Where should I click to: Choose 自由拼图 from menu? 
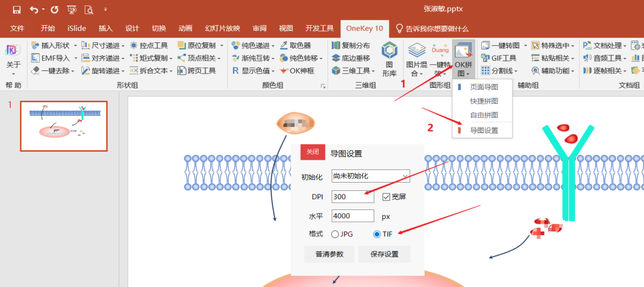coord(482,115)
